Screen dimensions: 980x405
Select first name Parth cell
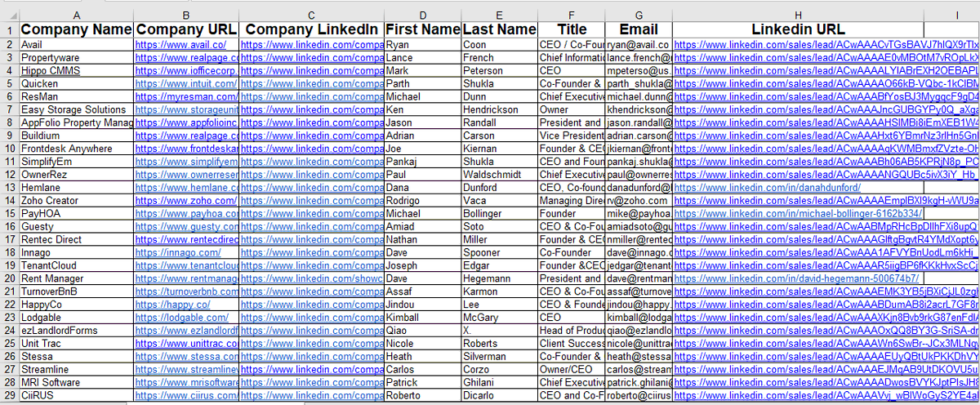[422, 84]
